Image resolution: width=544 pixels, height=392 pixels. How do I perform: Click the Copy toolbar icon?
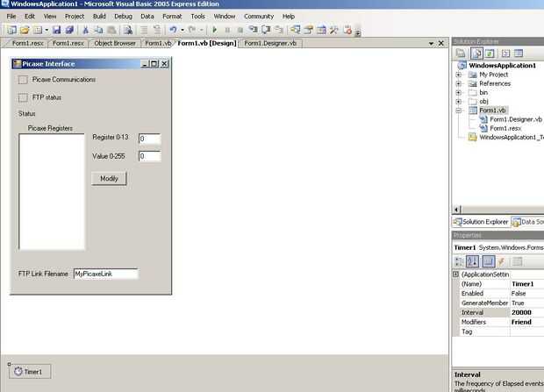click(98, 30)
